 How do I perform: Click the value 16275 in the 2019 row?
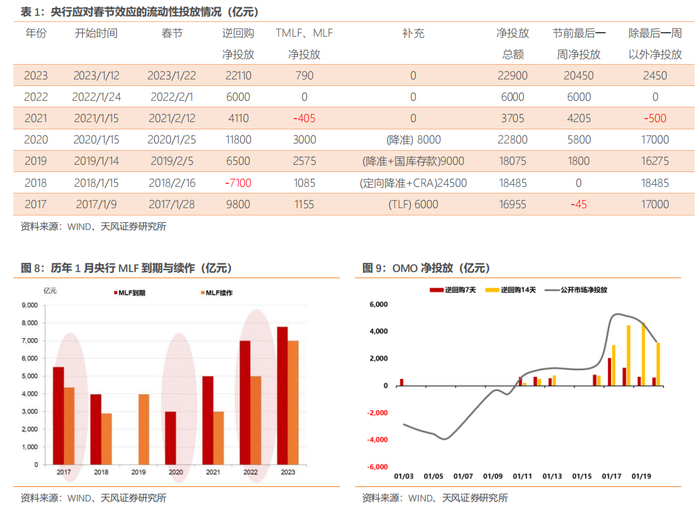click(655, 161)
